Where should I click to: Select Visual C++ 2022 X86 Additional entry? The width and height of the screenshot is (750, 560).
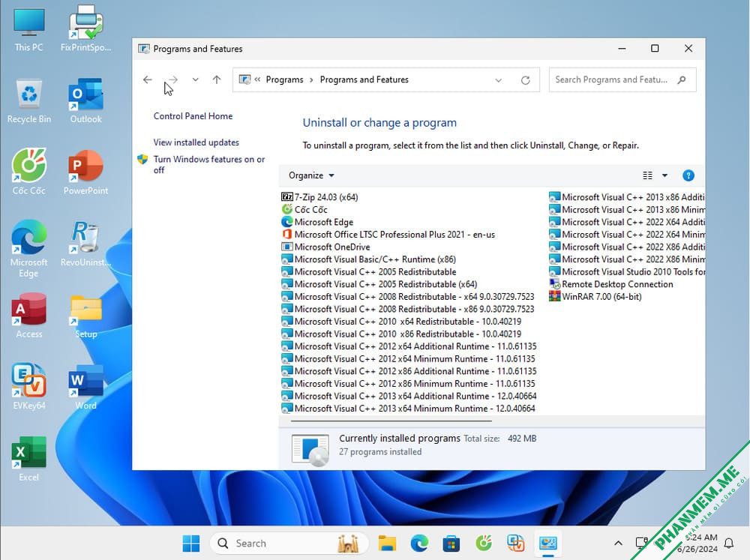pos(626,247)
